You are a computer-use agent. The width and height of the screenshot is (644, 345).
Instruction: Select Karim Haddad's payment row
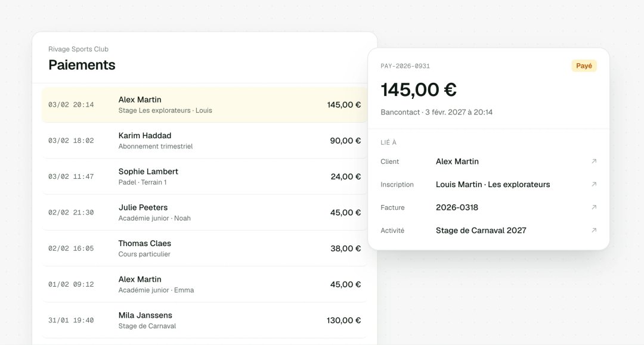pyautogui.click(x=205, y=141)
